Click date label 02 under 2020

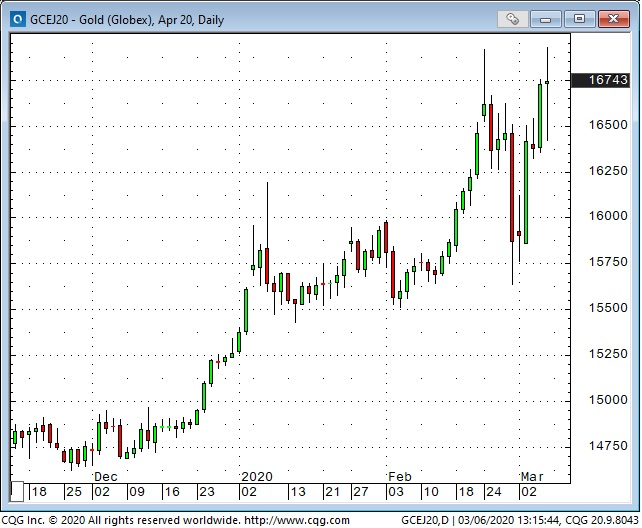(x=249, y=492)
